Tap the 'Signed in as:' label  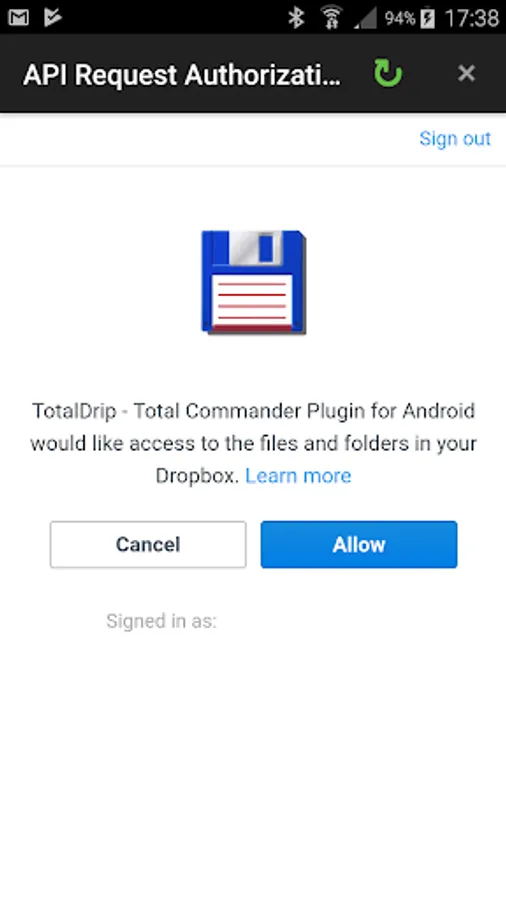coord(161,621)
